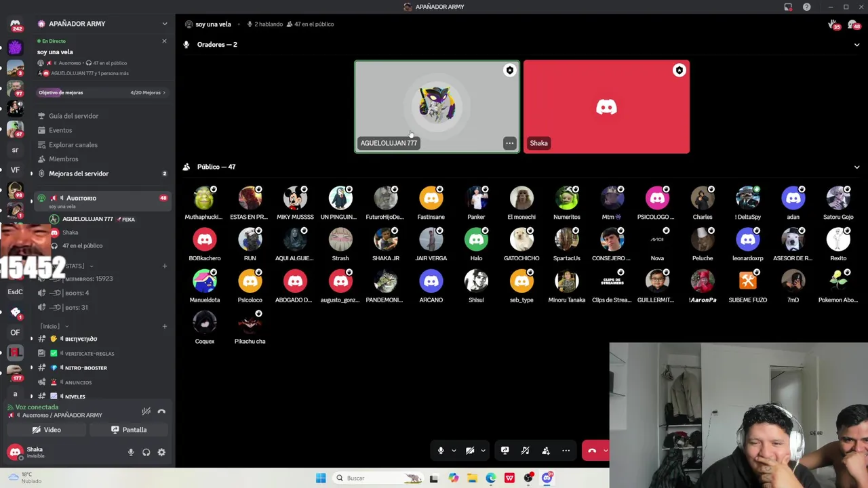Open options menu on AGUELOLUJAN 777 tile
Screen dimensions: 868x488
[x=509, y=143]
